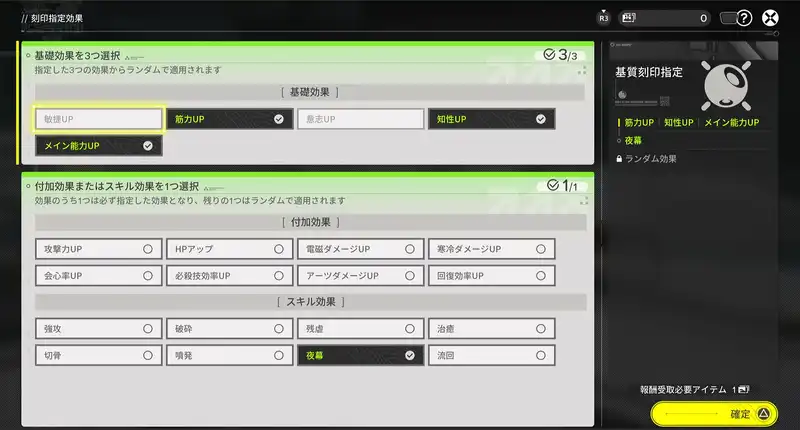Select the 強攻 skill effect
Image resolution: width=800 pixels, height=430 pixels.
tap(99, 328)
